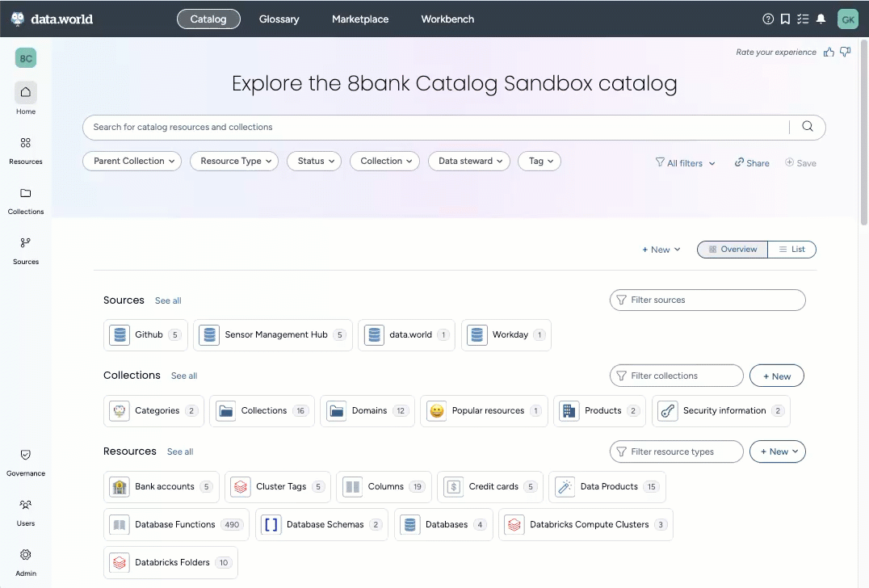This screenshot has height=588, width=869.
Task: Click the help question mark icon
Action: [768, 19]
